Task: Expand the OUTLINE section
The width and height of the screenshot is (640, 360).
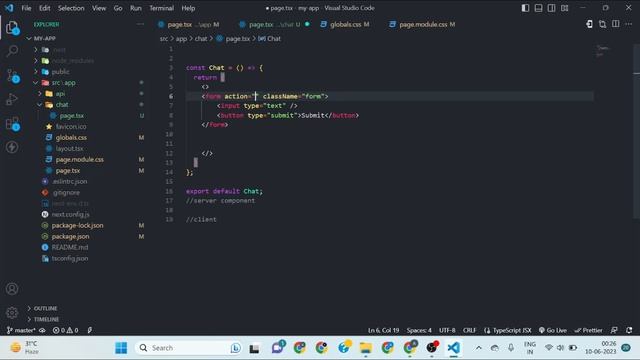Action: [x=45, y=308]
